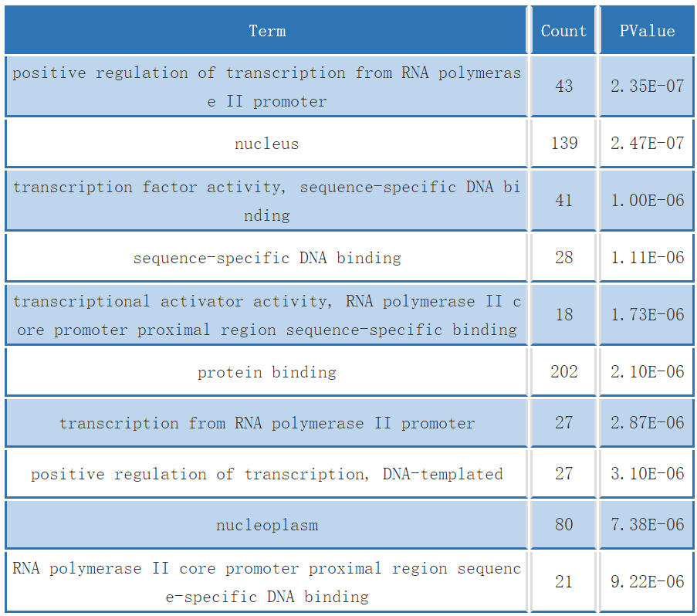Click the positive regulation of transcription, DNA-templated cell
The height and width of the screenshot is (616, 697).
[266, 473]
